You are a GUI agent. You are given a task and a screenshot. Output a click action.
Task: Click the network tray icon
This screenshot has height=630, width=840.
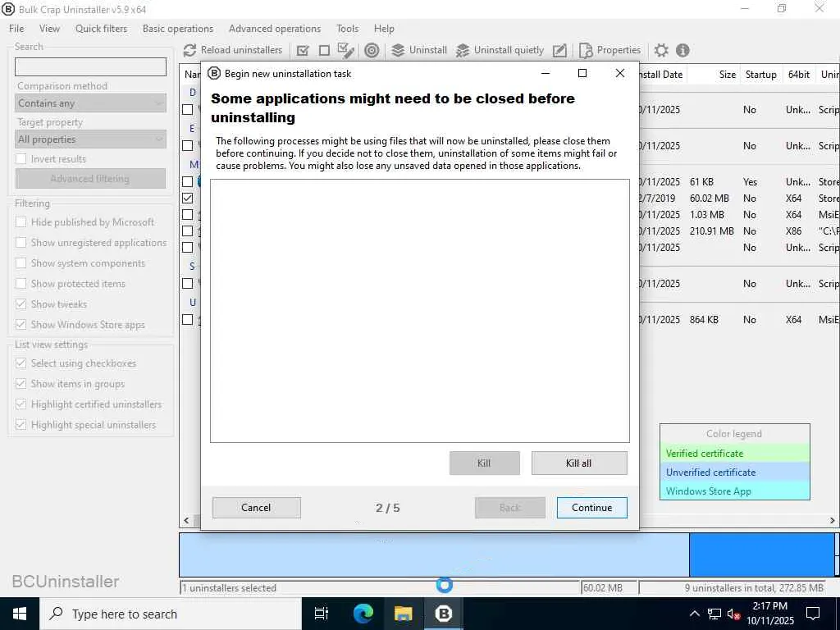[714, 614]
